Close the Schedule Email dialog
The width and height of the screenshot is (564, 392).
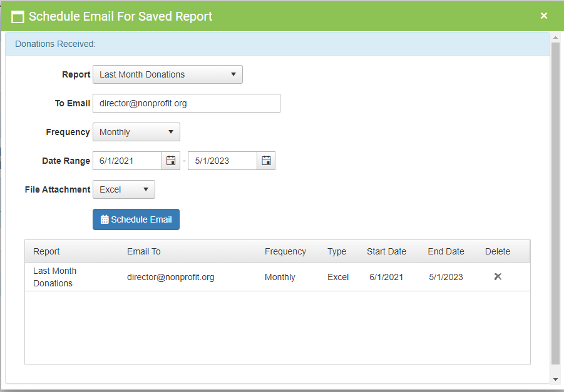coord(544,16)
